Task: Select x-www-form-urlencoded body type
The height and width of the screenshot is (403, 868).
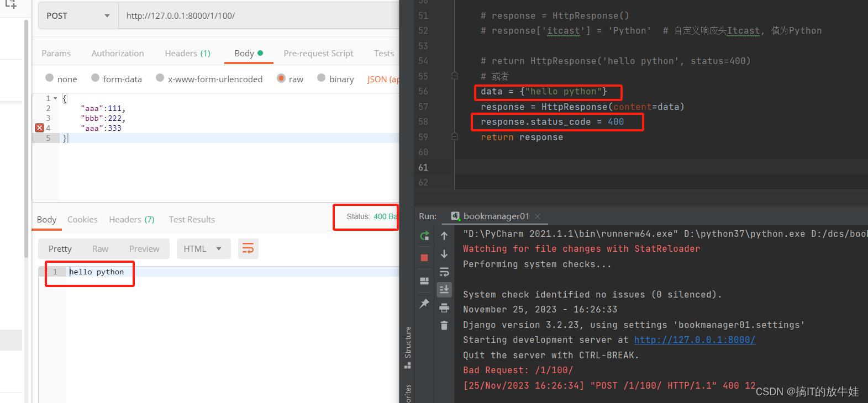Action: click(209, 79)
